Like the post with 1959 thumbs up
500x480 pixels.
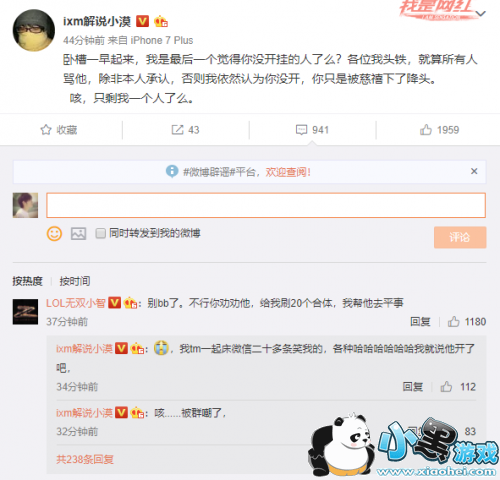[x=426, y=130]
